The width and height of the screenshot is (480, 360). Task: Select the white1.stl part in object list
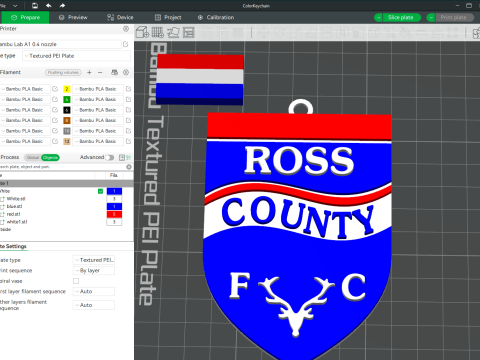[x=17, y=222]
